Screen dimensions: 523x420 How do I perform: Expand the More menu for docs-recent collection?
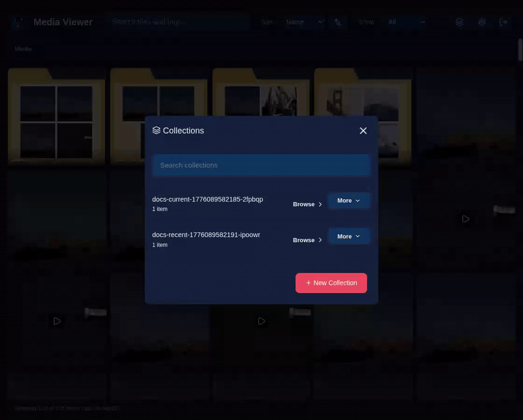click(x=349, y=236)
